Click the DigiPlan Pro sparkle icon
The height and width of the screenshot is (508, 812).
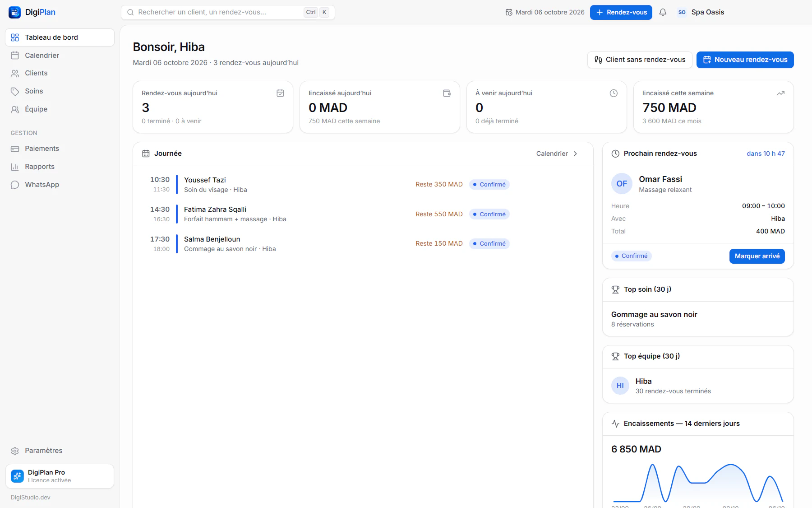[17, 476]
